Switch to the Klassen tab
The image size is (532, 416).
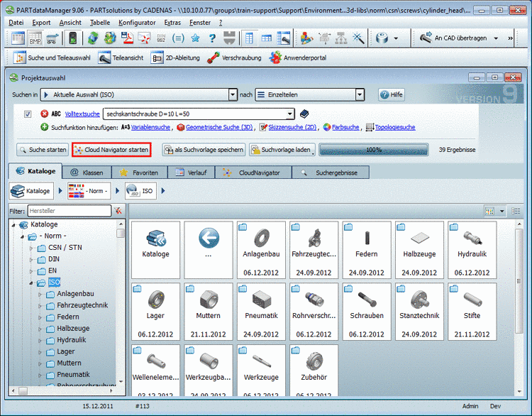(x=87, y=173)
